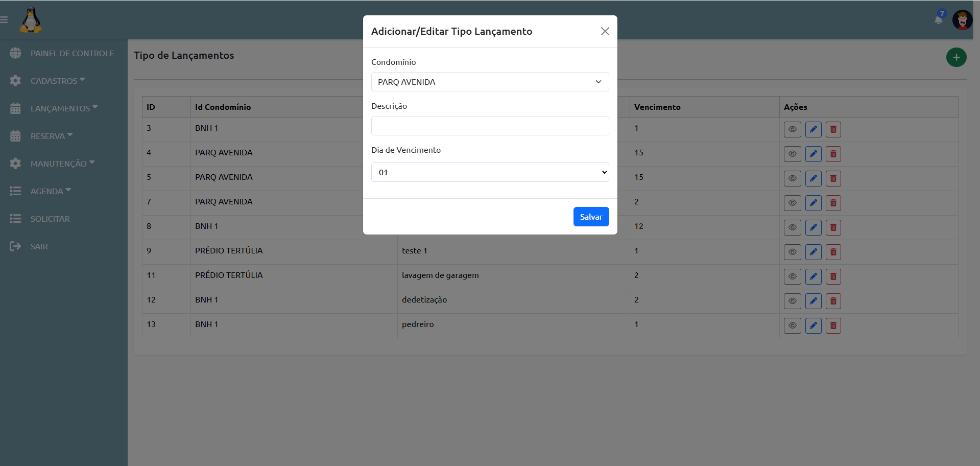
Task: Open the Condomínio dropdown
Action: click(x=490, y=82)
